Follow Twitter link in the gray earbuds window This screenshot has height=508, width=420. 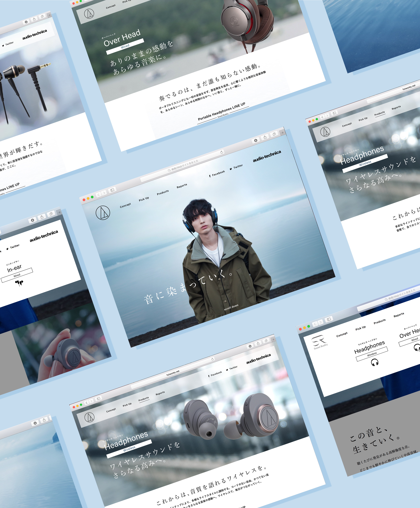232,368
